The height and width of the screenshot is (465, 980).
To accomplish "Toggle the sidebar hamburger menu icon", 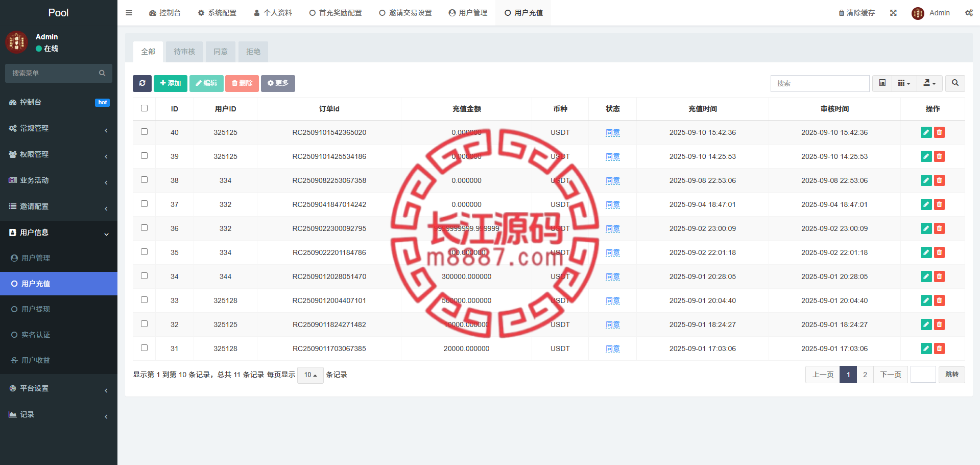I will point(129,13).
